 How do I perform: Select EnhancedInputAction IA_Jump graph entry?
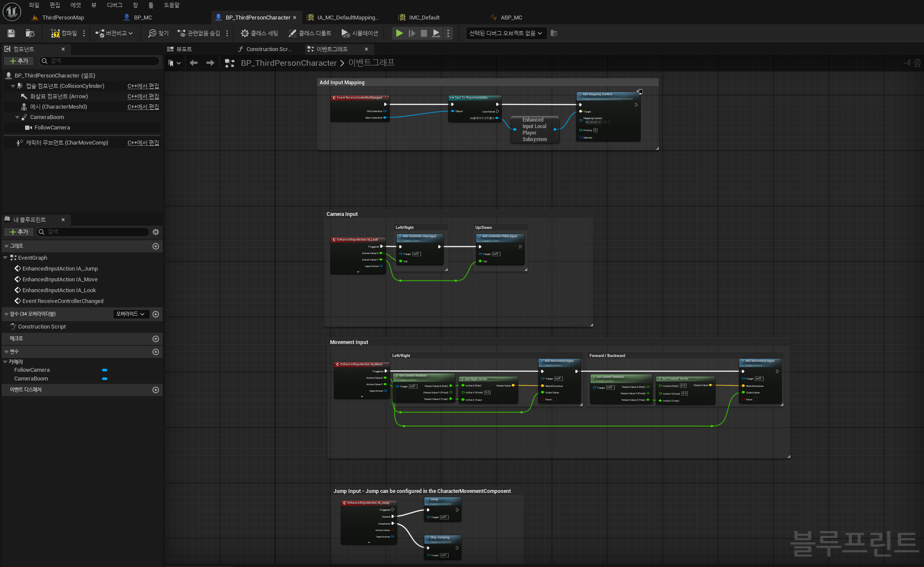pos(60,269)
